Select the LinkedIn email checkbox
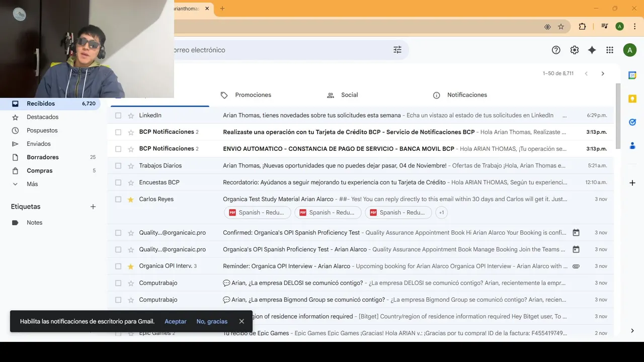 [118, 115]
